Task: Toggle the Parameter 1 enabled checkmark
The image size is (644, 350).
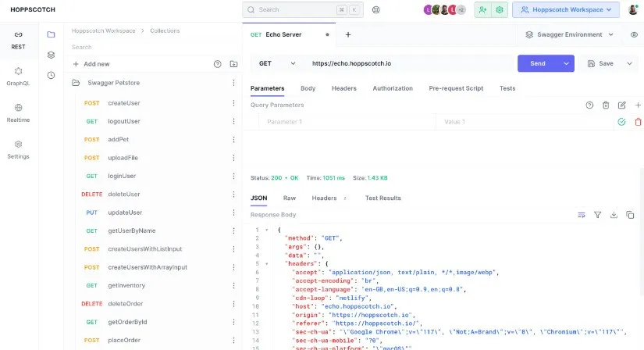Action: pyautogui.click(x=621, y=122)
